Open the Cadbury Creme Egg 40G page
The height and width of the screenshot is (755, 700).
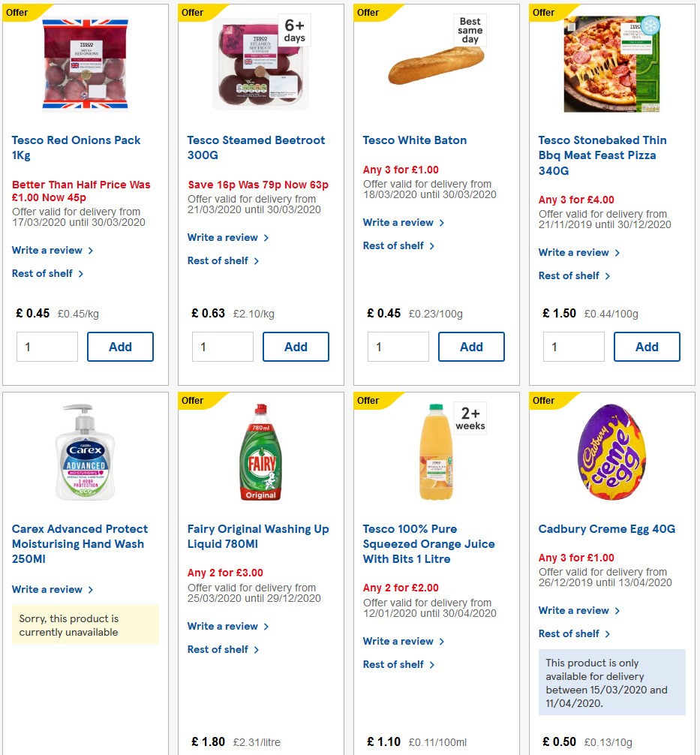coord(606,528)
